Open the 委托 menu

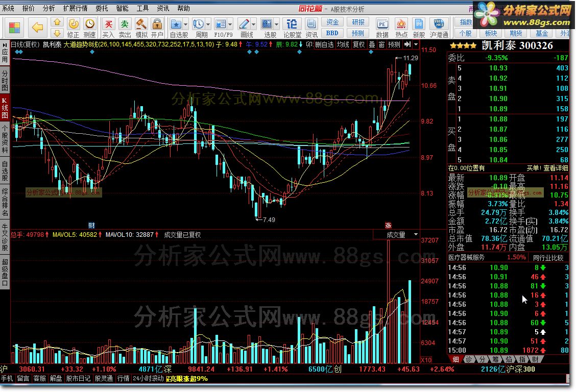point(102,9)
